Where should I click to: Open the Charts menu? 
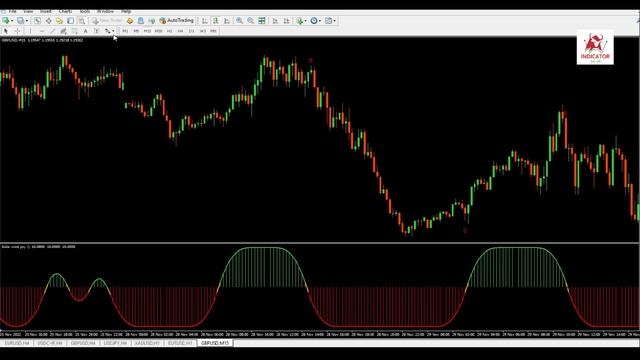(65, 11)
